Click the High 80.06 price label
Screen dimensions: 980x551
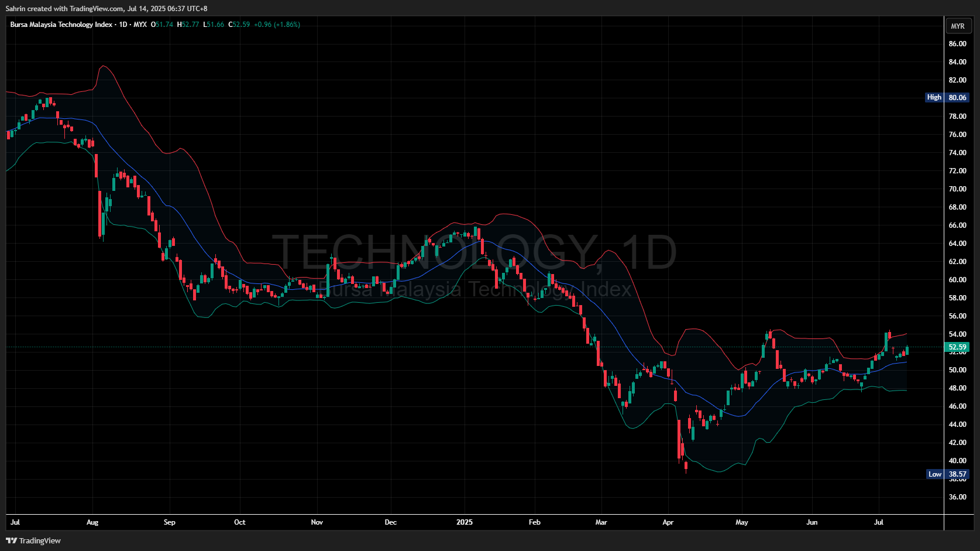[x=947, y=97]
